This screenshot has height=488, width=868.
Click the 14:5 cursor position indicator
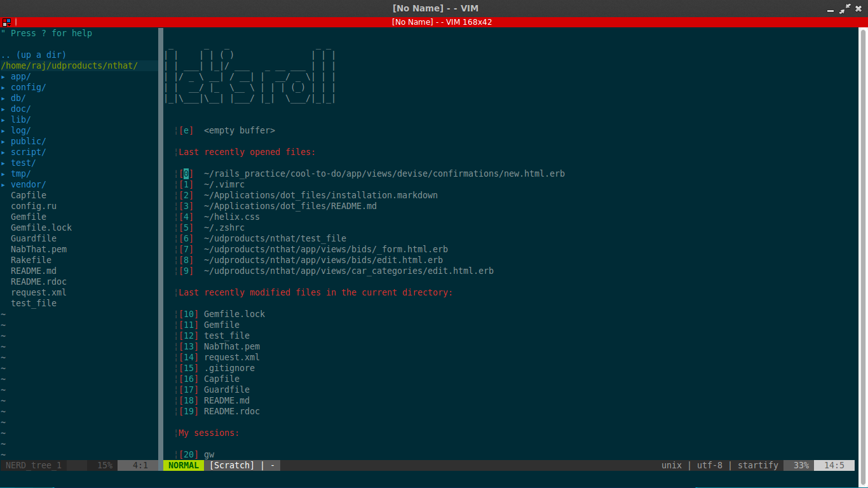tap(834, 466)
